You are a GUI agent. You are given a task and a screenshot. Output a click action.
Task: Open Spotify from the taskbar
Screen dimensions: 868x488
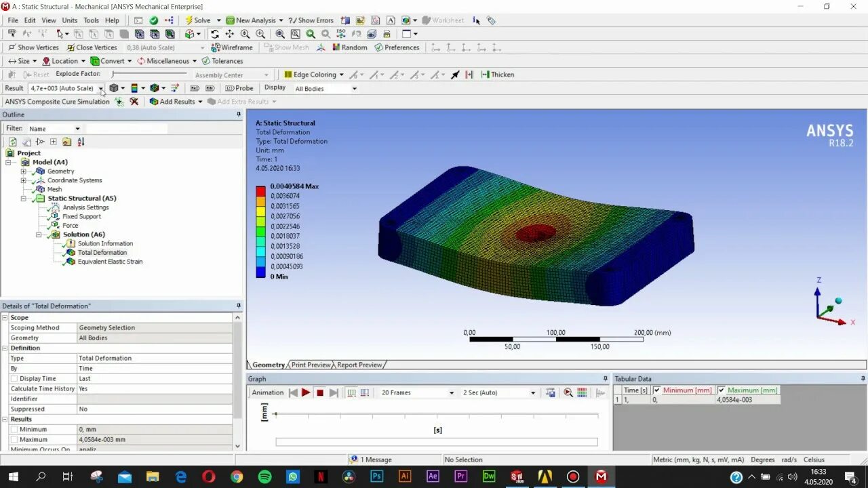pos(264,476)
